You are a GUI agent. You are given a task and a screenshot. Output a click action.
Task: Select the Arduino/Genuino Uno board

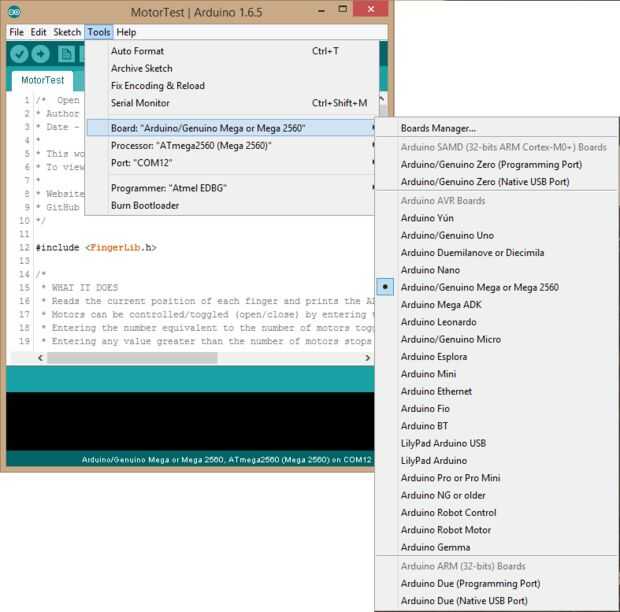point(497,235)
